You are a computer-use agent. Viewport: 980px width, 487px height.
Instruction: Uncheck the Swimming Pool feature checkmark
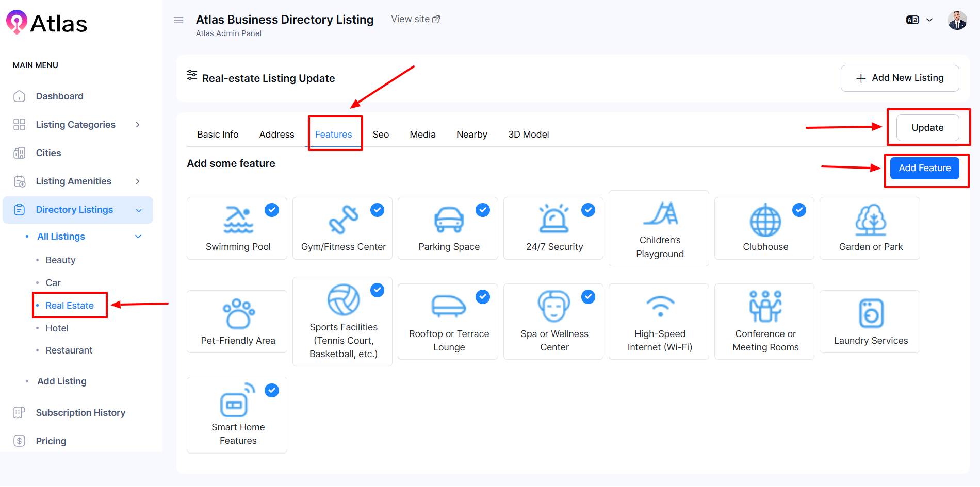click(272, 210)
